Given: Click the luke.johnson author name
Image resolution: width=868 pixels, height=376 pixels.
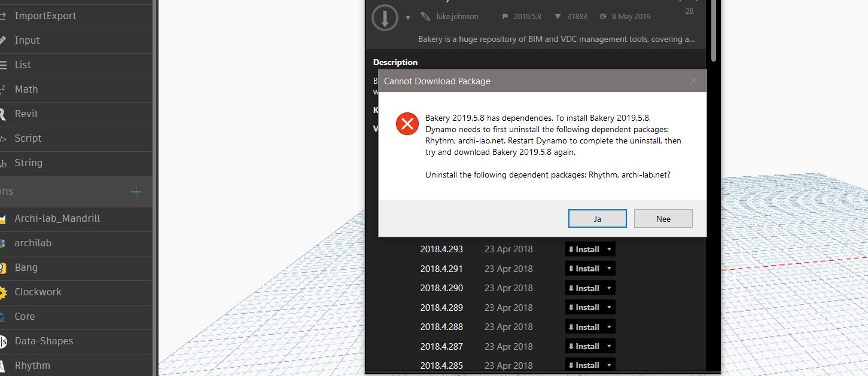Looking at the screenshot, I should [458, 17].
